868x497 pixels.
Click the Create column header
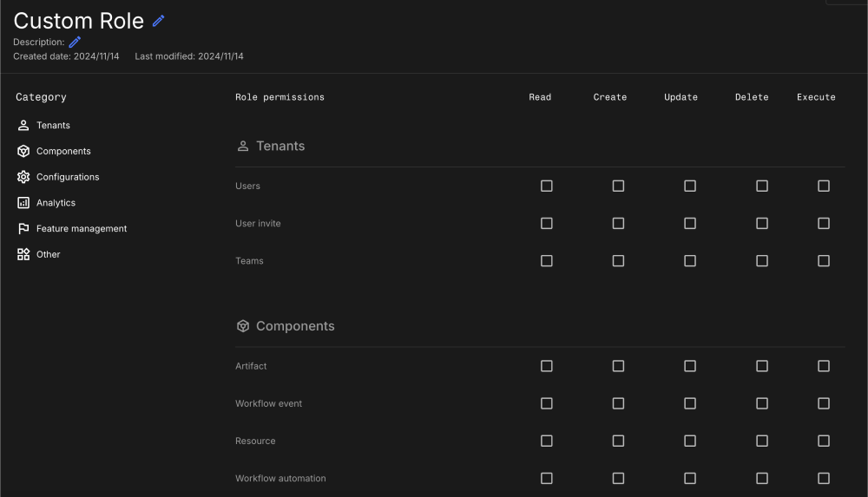[610, 97]
